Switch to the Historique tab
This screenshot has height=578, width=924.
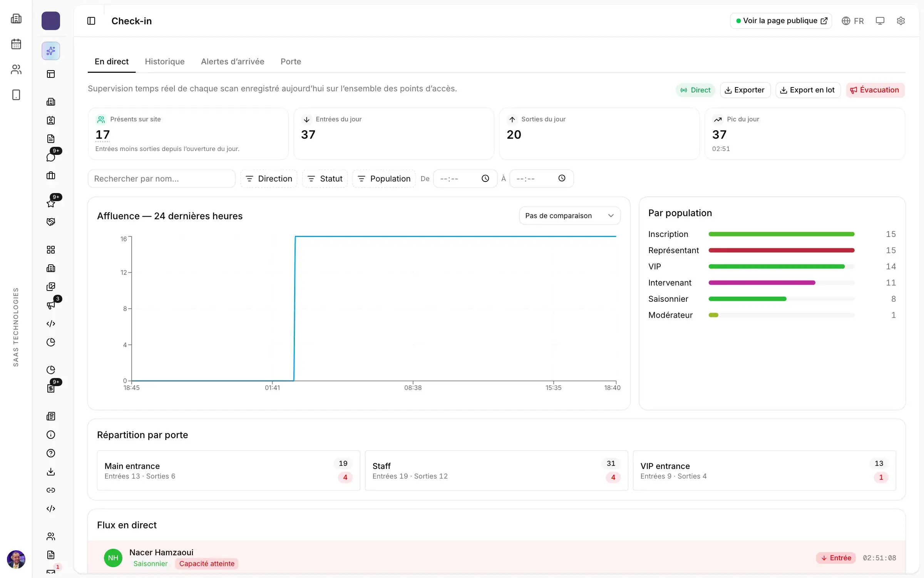pyautogui.click(x=164, y=62)
